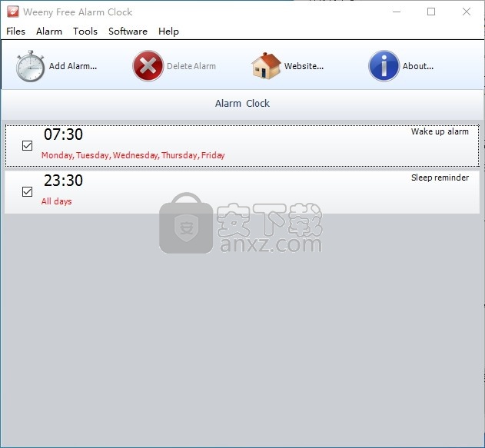Disable the 23:30 sleep reminder checkbox
This screenshot has height=448, width=485.
(27, 191)
